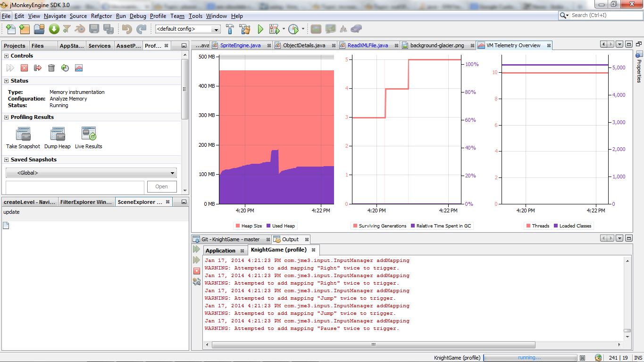
Task: Click the Clean and Build broom icon
Action: [x=244, y=29]
